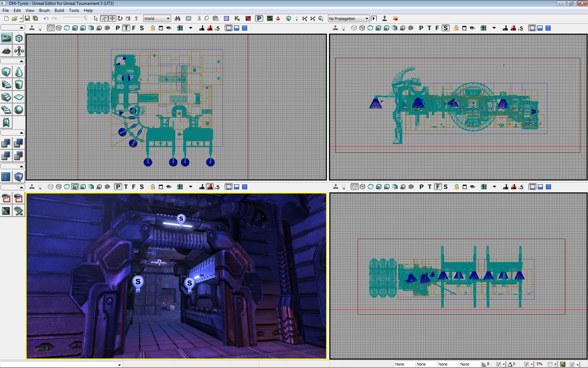
Task: Click the first None status field
Action: 404,364
